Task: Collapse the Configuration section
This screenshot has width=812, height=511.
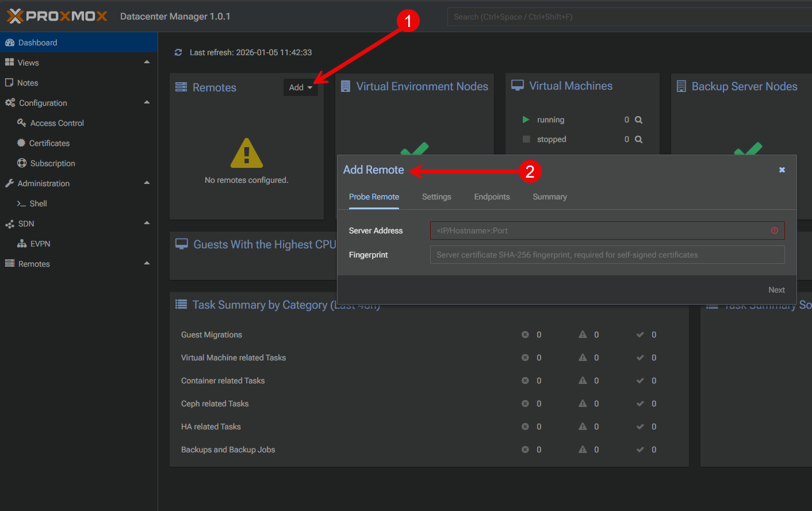Action: [x=147, y=102]
